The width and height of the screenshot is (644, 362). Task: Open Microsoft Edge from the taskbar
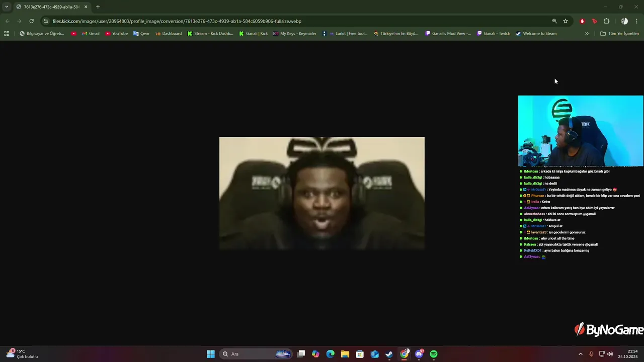pyautogui.click(x=330, y=354)
